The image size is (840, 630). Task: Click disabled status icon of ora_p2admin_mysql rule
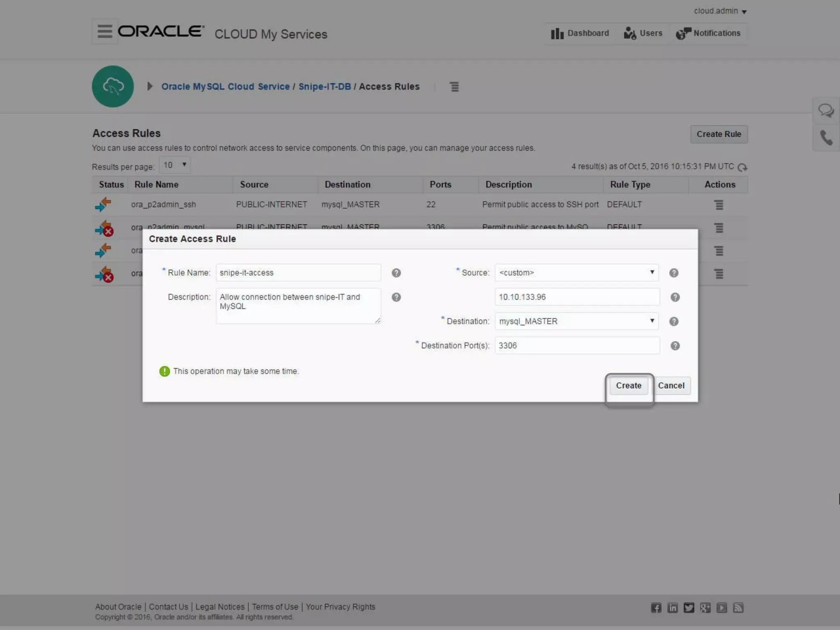[104, 229]
